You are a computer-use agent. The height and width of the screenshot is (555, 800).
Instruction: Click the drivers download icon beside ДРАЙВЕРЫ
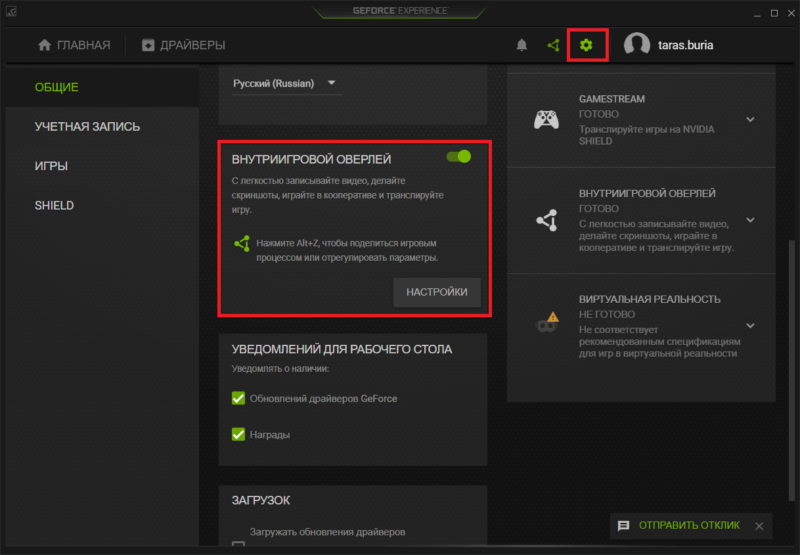(x=148, y=45)
